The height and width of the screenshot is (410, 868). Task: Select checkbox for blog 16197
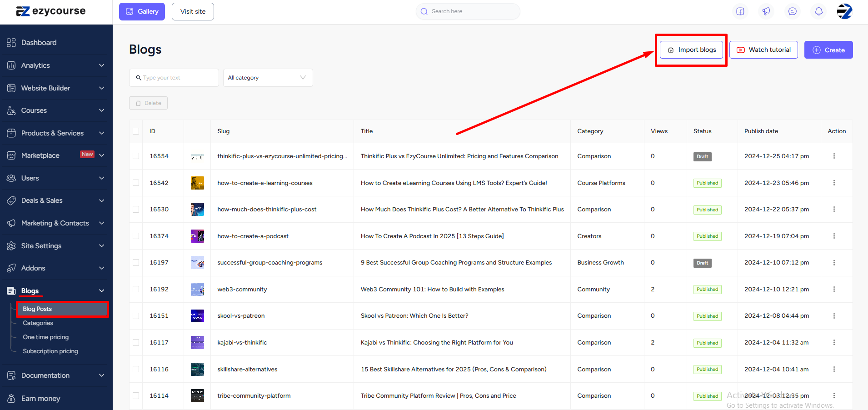click(136, 263)
